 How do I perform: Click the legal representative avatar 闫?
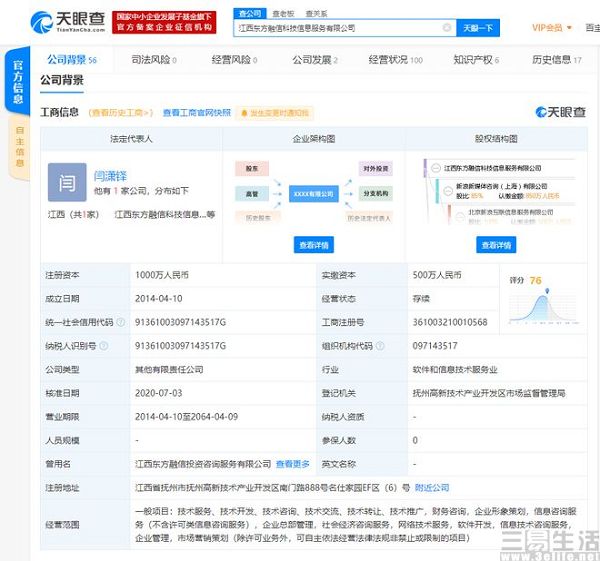[x=67, y=182]
